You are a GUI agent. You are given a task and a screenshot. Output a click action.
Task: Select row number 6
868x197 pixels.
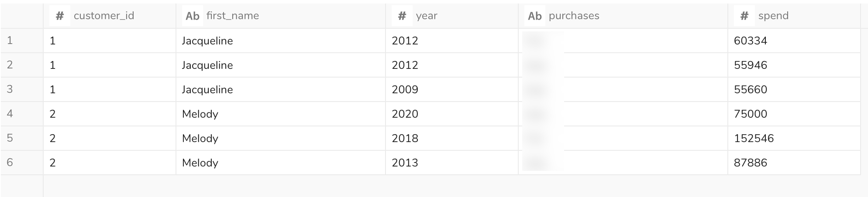point(10,163)
